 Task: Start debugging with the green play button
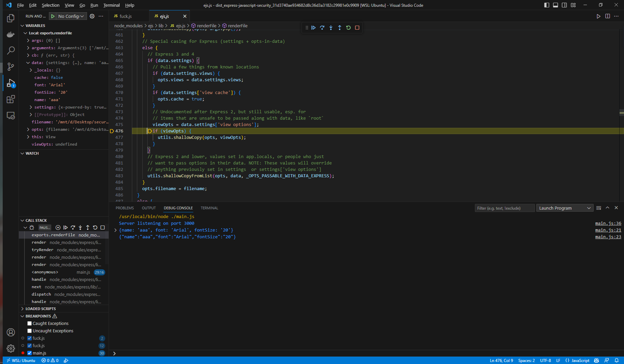click(x=53, y=16)
